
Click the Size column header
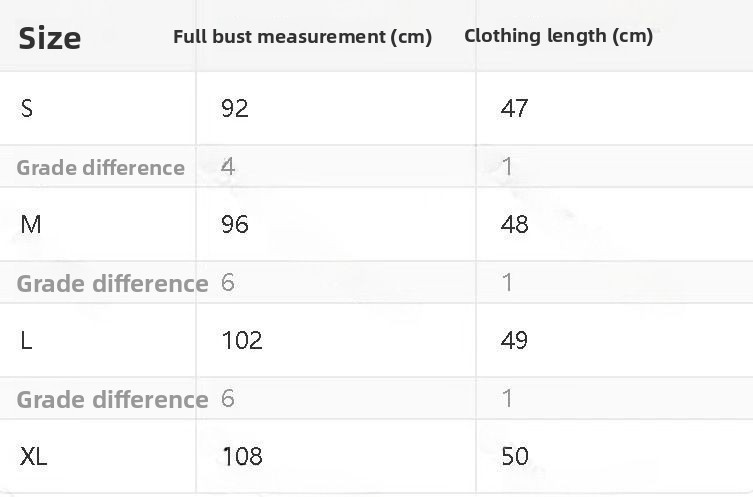coord(50,38)
